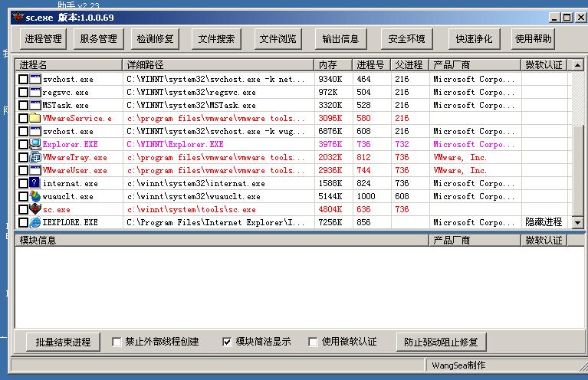
Task: Click memory value 7256K
Action: [330, 223]
